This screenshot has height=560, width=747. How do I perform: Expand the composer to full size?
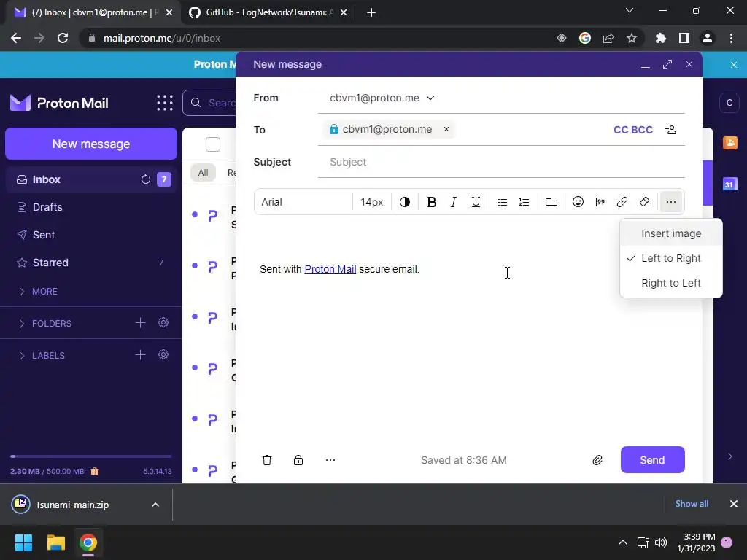point(667,64)
